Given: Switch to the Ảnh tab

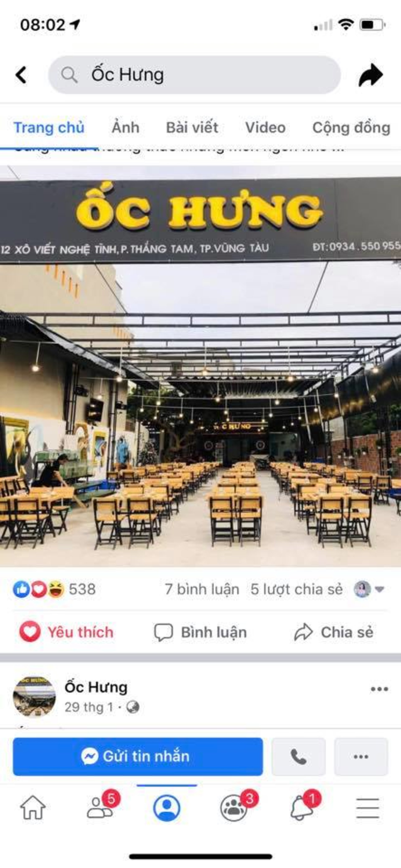Looking at the screenshot, I should point(126,127).
